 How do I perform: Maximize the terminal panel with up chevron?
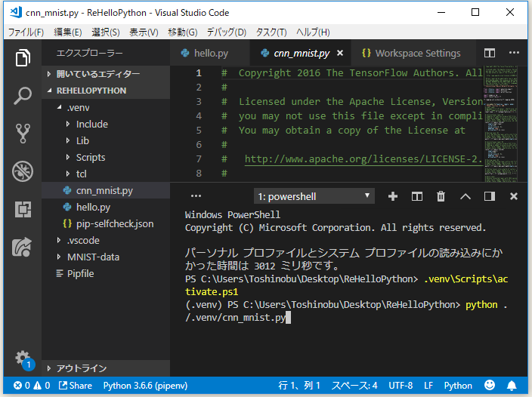tap(466, 196)
